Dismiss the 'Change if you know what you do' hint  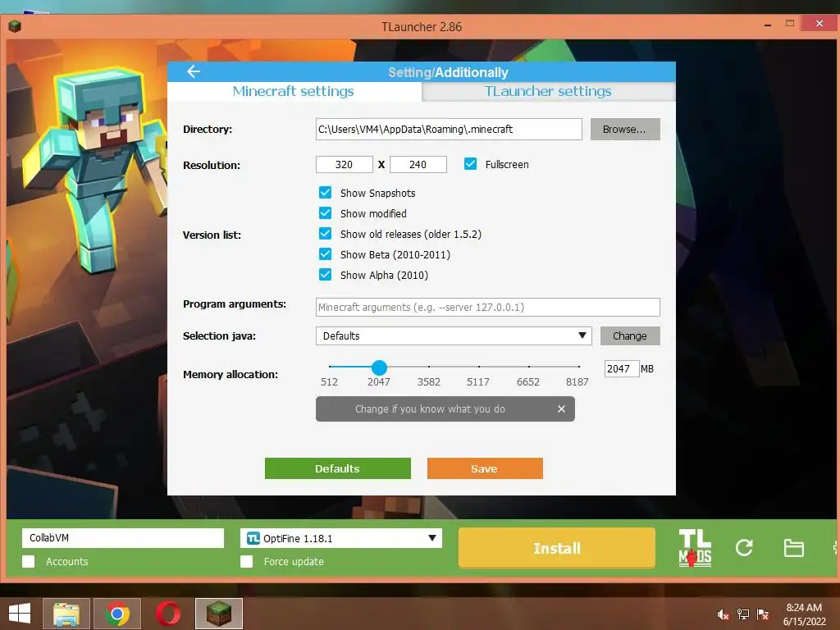561,409
